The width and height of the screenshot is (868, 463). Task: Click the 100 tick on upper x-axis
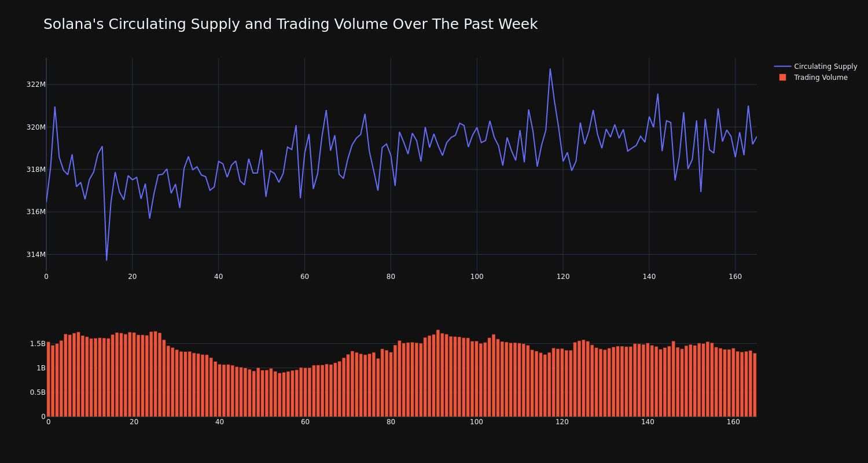tap(477, 277)
